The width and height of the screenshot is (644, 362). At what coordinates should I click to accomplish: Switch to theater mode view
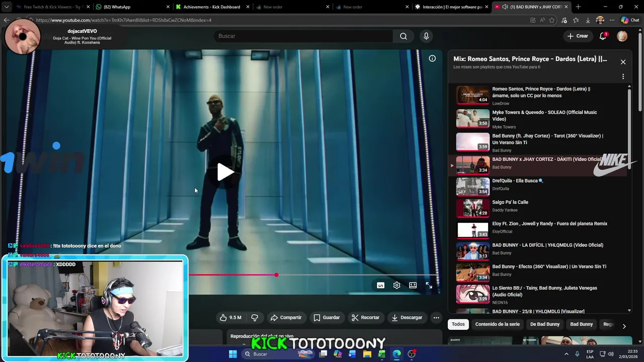(413, 285)
